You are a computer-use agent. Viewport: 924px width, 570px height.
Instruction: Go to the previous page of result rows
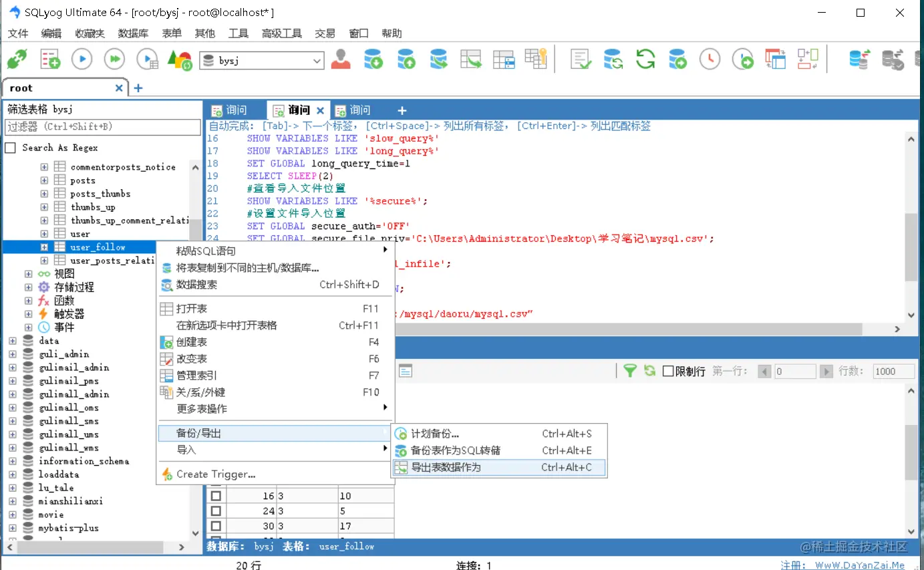pos(764,372)
